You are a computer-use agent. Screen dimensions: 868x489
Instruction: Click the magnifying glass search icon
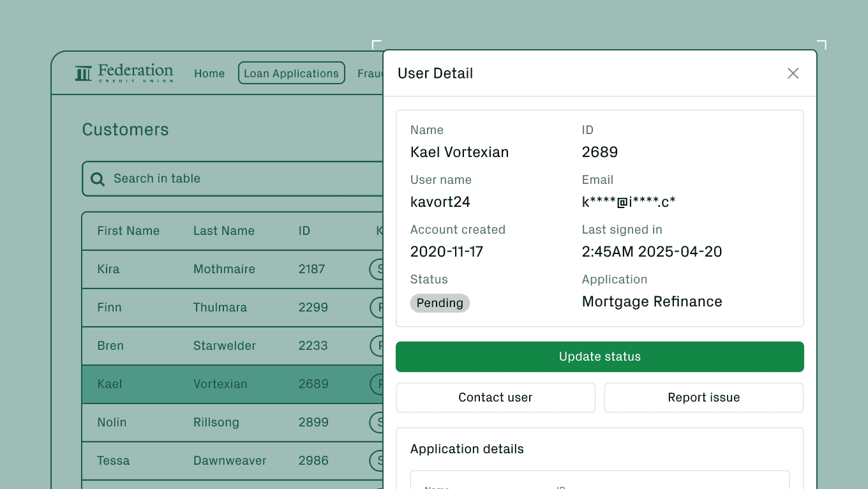tap(98, 179)
